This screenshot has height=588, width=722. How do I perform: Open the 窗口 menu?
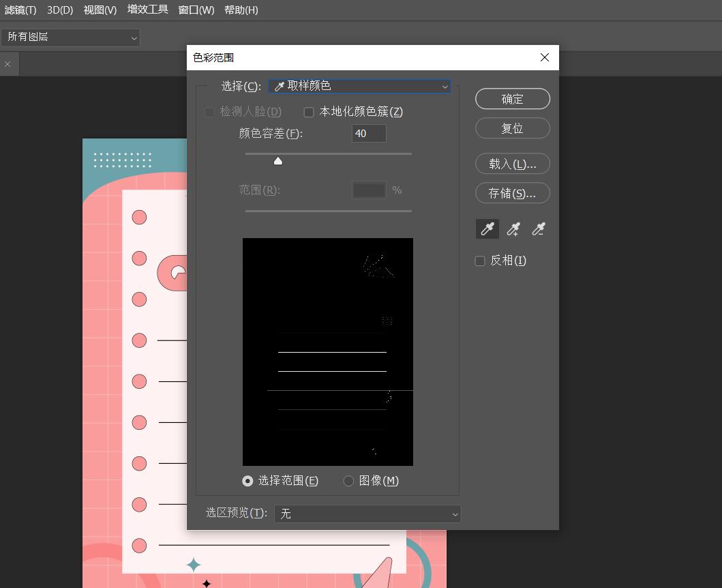(x=196, y=10)
